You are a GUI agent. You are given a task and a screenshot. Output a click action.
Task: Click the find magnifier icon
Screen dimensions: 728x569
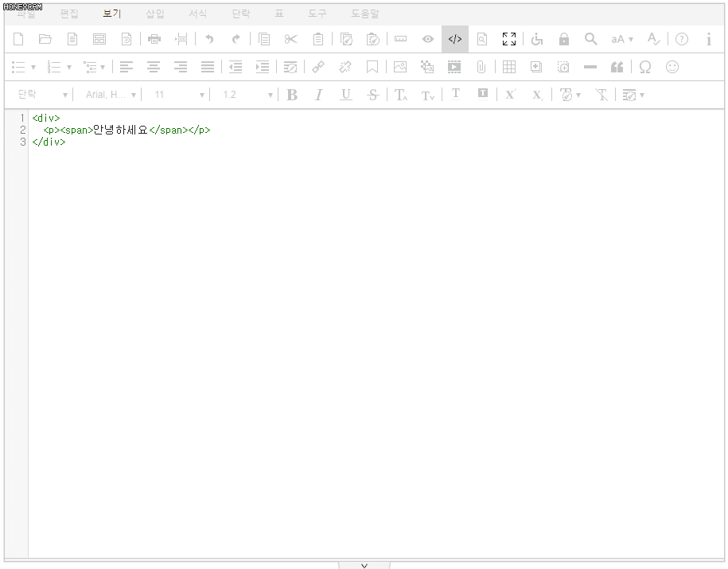590,39
